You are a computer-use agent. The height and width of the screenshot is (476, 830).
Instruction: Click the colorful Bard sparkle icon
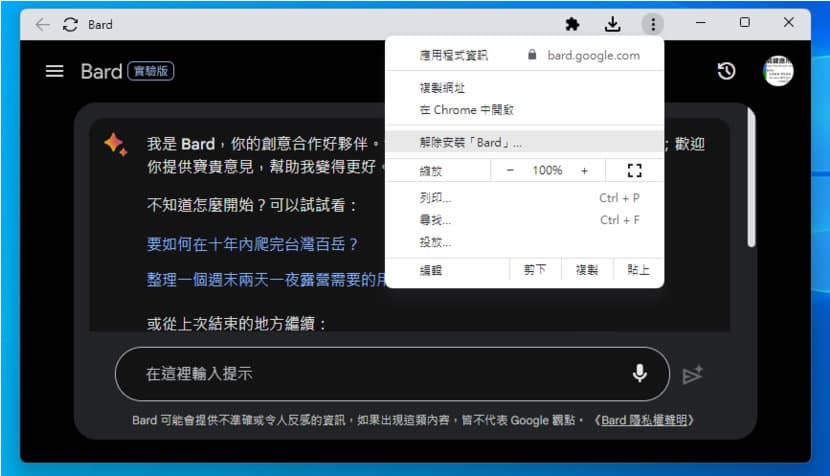click(x=115, y=144)
